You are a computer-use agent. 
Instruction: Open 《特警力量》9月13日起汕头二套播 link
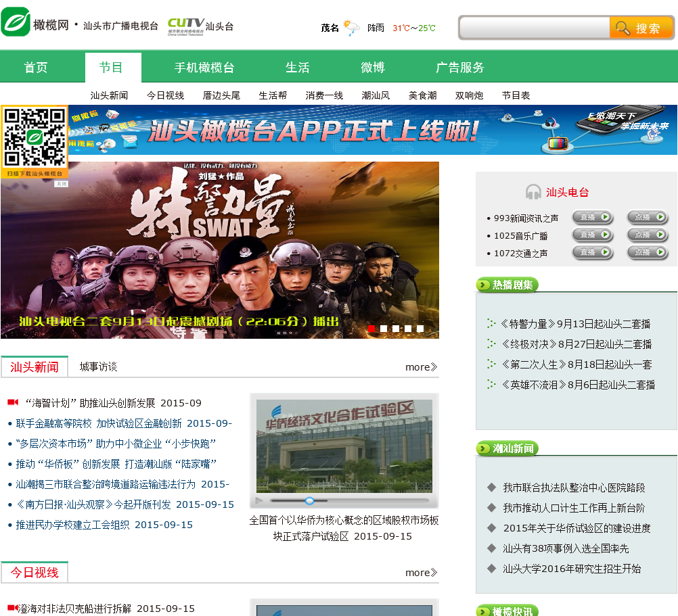[x=575, y=324]
